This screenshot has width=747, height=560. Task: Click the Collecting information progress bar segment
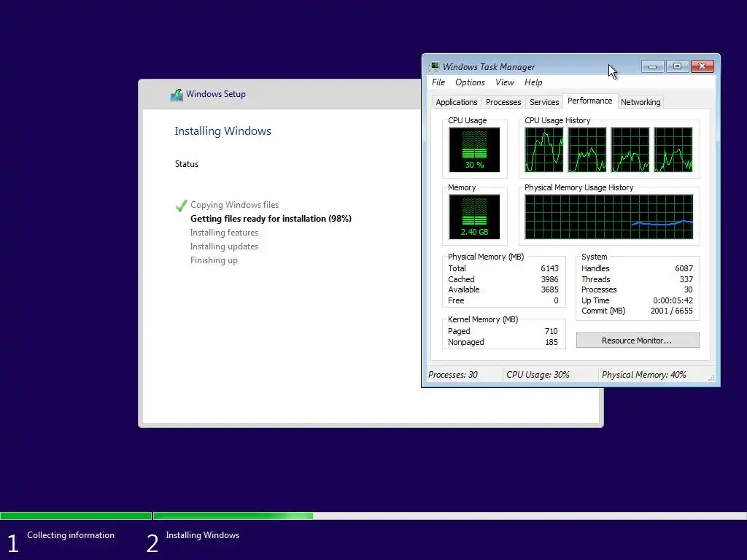76,516
